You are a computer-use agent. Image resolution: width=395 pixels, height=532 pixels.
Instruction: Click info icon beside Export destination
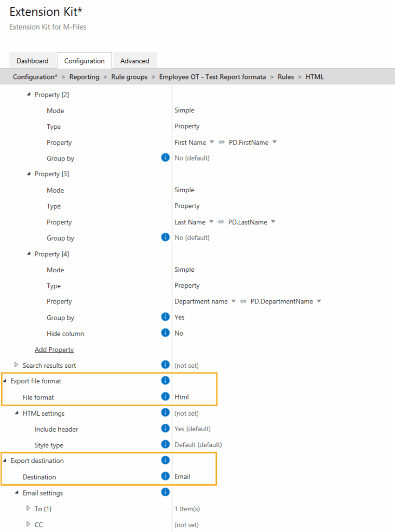(x=165, y=460)
